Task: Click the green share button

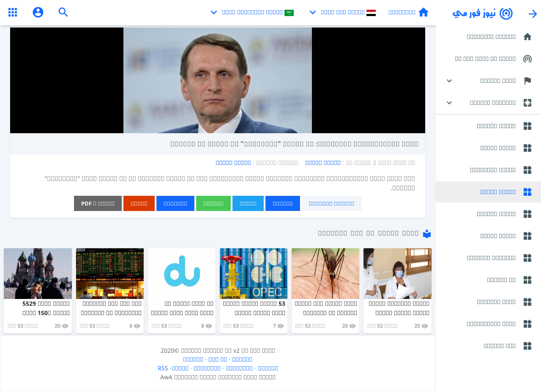Action: 213,203
